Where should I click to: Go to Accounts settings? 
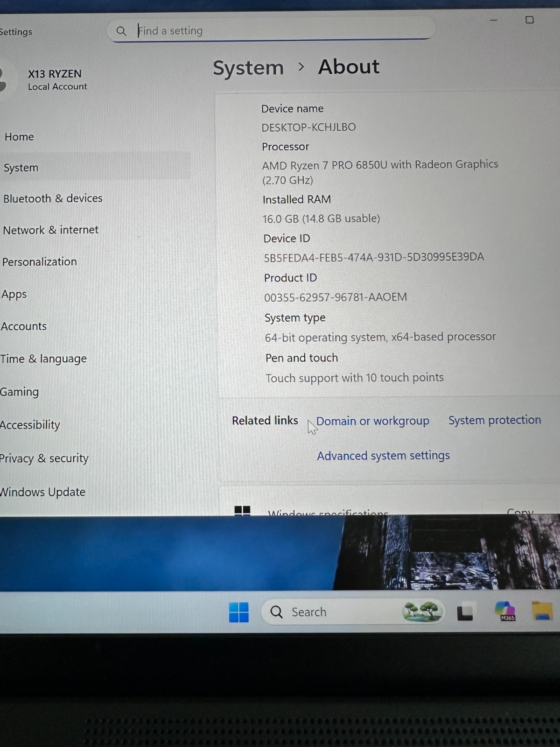click(x=23, y=326)
